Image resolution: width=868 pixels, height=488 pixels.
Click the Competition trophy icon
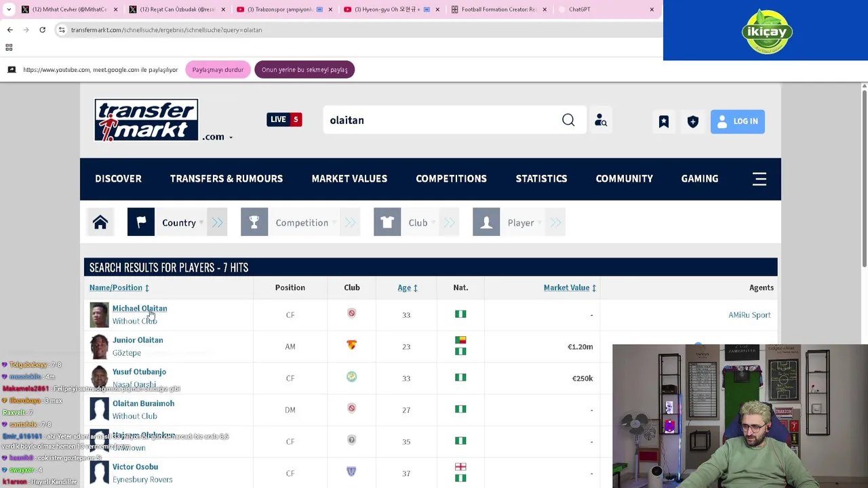pyautogui.click(x=254, y=222)
